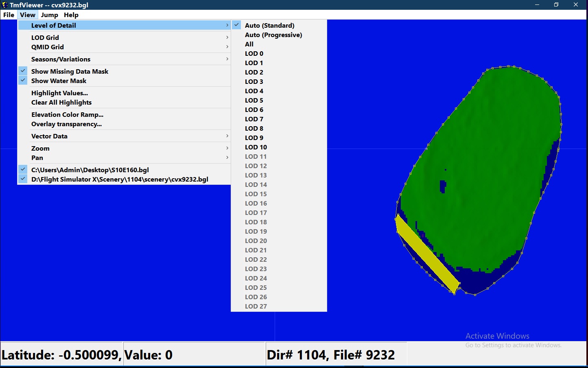Image resolution: width=588 pixels, height=368 pixels.
Task: Select LOD 4
Action: coord(279,91)
